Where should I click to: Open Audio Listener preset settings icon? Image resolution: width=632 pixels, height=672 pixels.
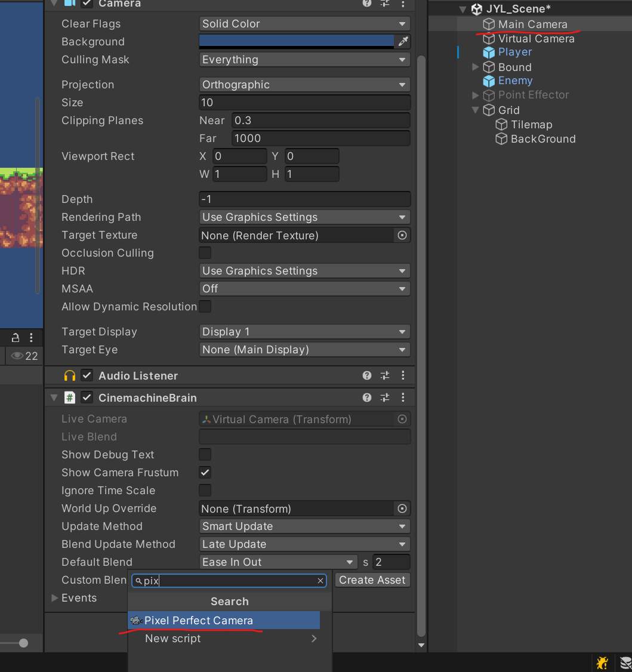[x=385, y=376]
